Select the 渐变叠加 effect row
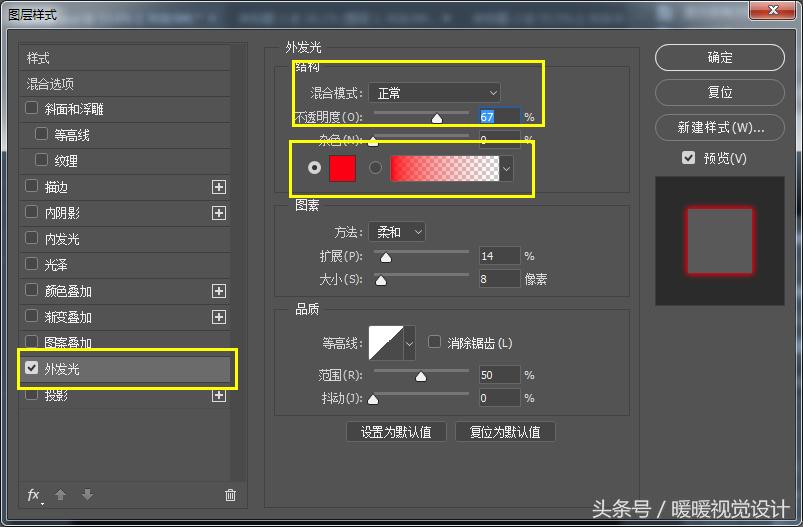This screenshot has width=803, height=527. click(125, 317)
